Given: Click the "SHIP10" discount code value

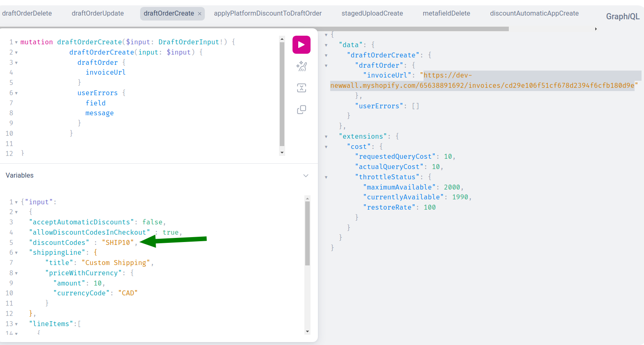Looking at the screenshot, I should pyautogui.click(x=118, y=242).
